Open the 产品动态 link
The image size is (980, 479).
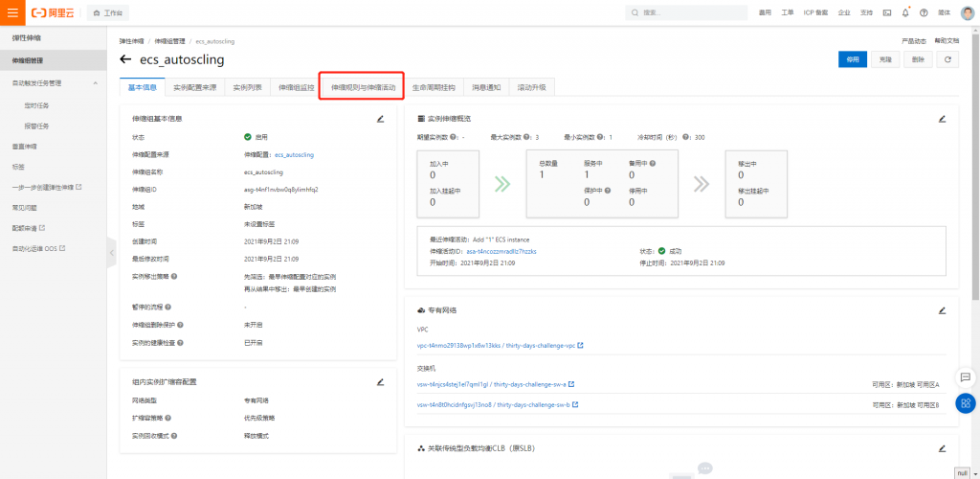click(x=914, y=40)
